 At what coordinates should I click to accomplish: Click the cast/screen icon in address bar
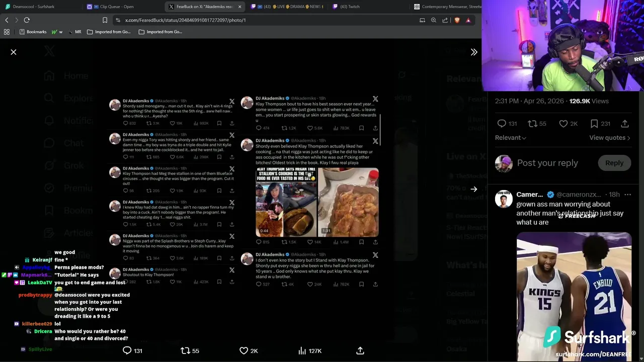pos(422,20)
